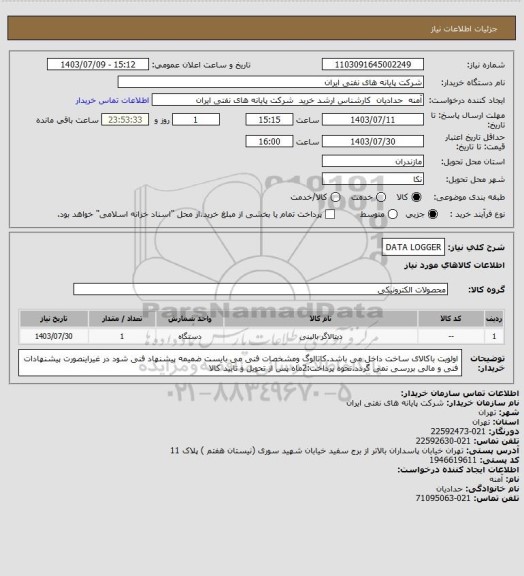Tick the اسناد خزانه اسلامی payment checkbox
524x576 pixels.
point(330,214)
